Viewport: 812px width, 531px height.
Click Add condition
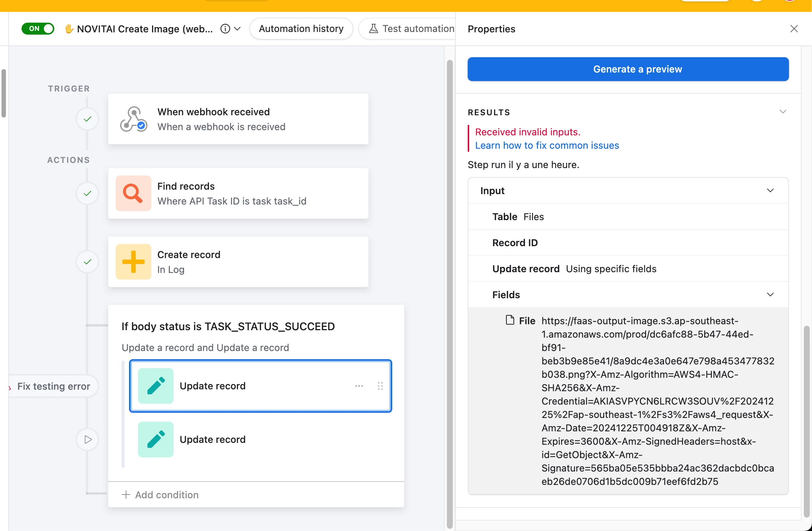click(160, 495)
